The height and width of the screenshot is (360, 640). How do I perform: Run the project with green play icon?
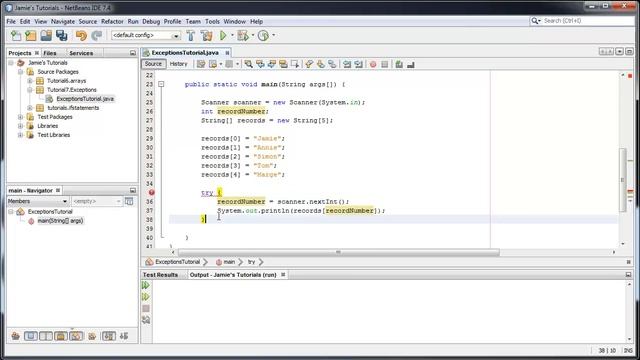click(x=223, y=36)
